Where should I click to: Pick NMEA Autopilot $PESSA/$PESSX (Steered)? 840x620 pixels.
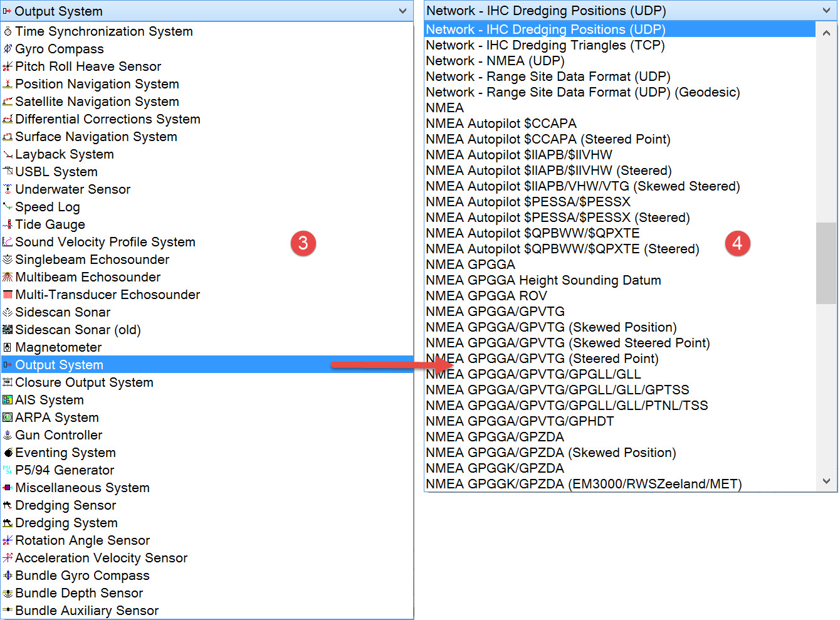620,218
